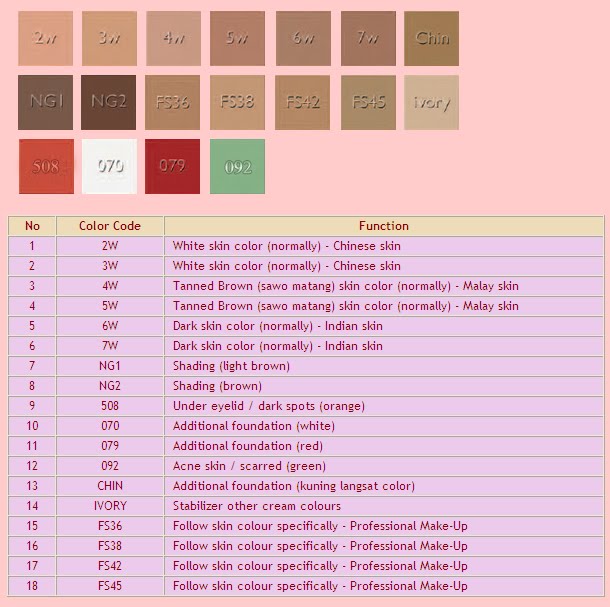Select the 2w foundation color swatch

46,38
